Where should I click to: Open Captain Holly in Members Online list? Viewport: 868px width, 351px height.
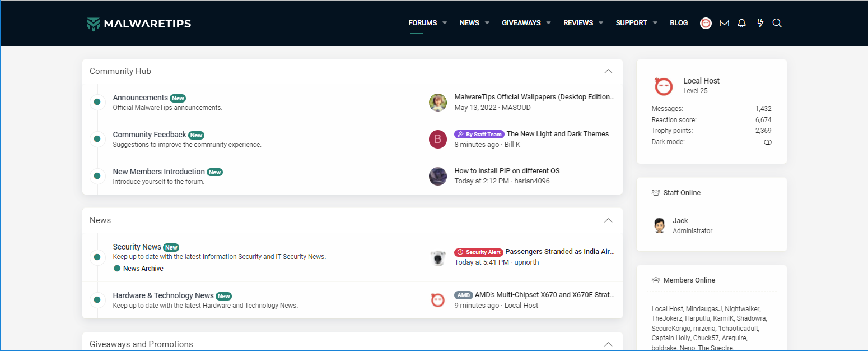[670, 338]
